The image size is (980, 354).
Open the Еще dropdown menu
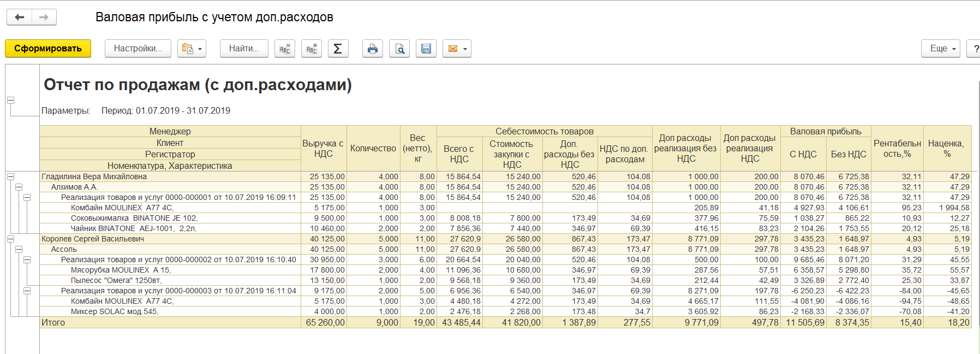[x=941, y=49]
